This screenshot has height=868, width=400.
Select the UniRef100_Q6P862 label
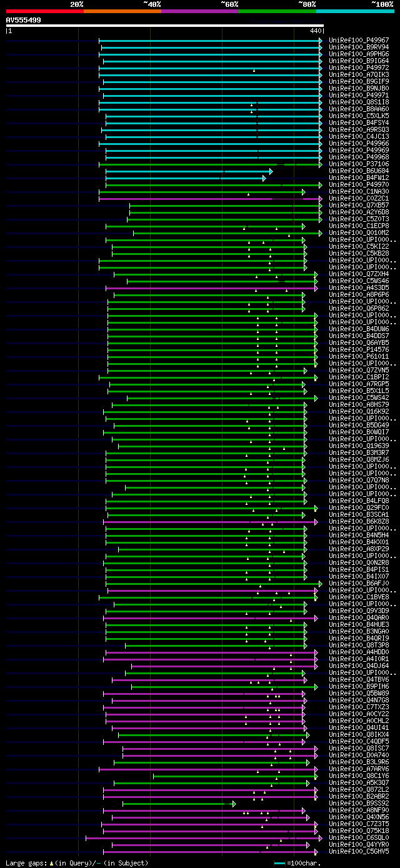359,308
